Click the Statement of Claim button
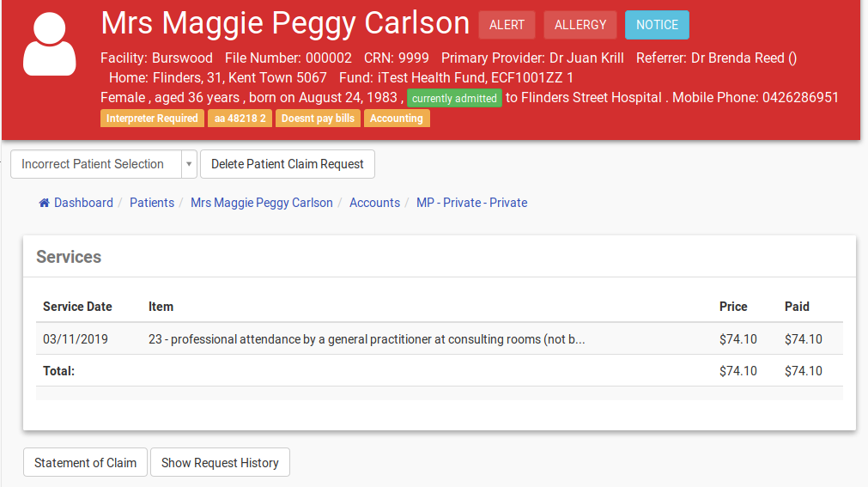Viewport: 868px width, 487px height. click(85, 463)
